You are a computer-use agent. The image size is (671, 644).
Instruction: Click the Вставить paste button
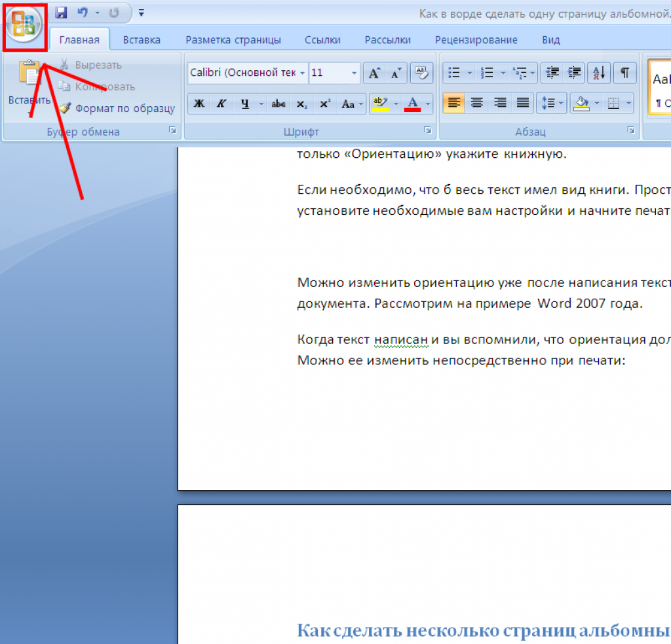click(x=29, y=86)
